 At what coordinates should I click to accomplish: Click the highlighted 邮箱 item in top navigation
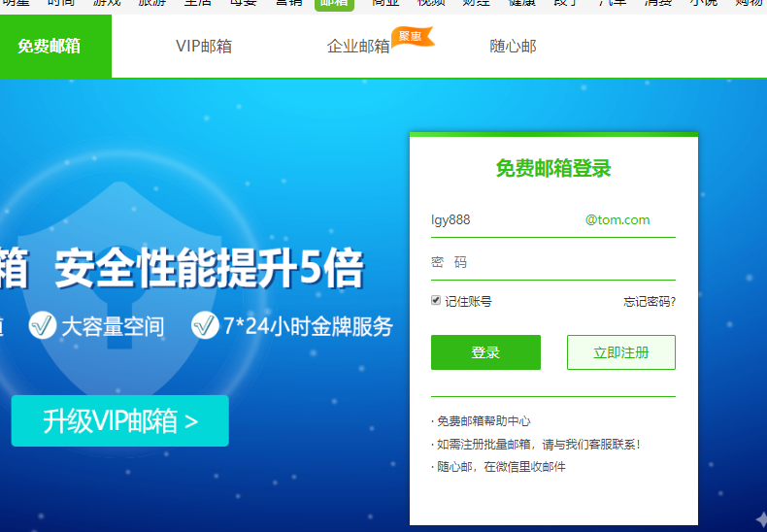pyautogui.click(x=334, y=4)
